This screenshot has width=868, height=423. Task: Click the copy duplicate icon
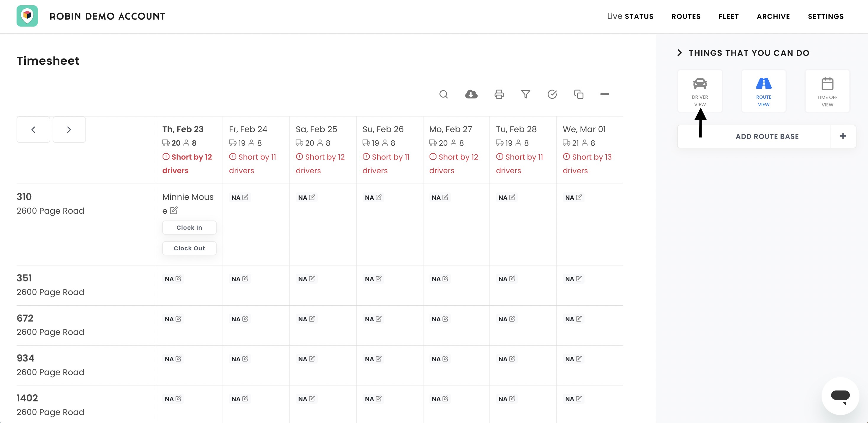579,94
